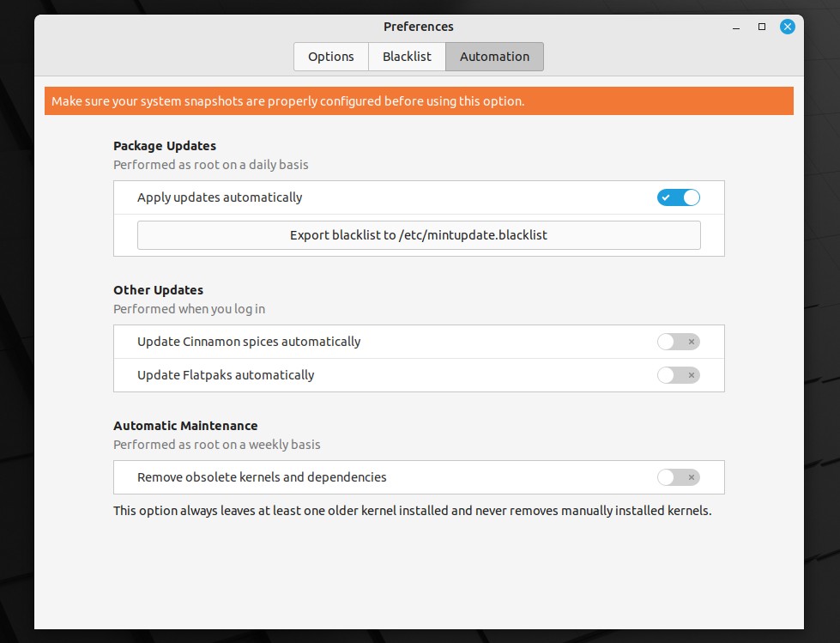Click 'Performed as root on a daily basis'
Image resolution: width=840 pixels, height=643 pixels.
211,165
